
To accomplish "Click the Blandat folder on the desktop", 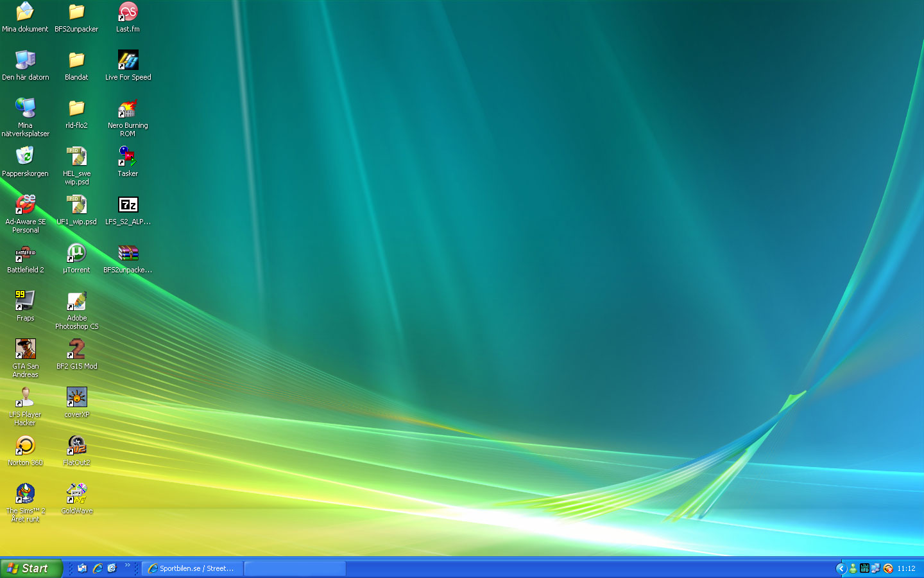I will (76, 66).
